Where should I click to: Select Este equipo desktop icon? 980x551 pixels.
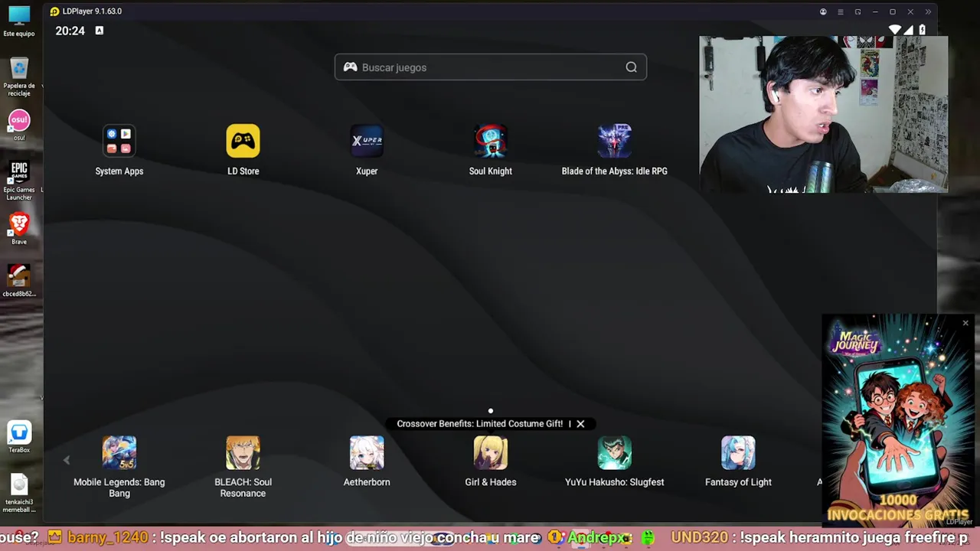click(19, 21)
